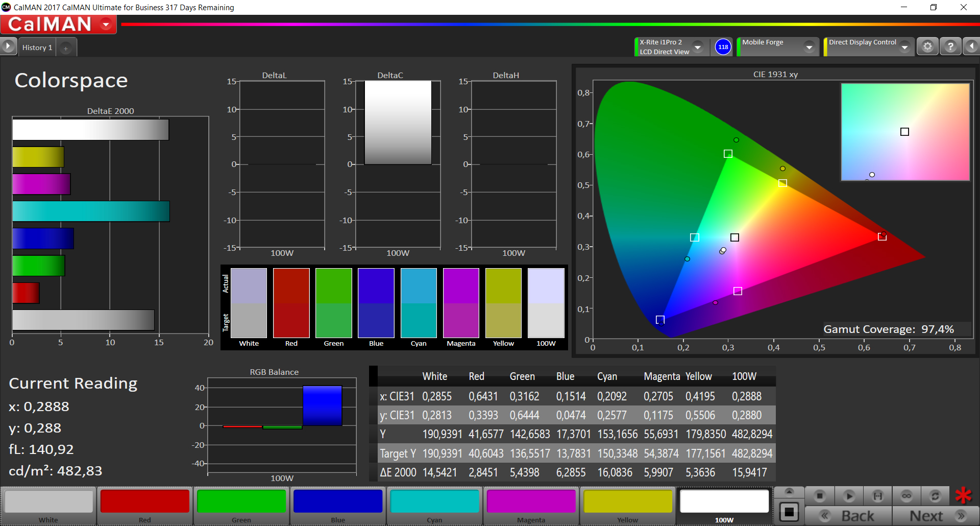Open help with the question mark icon
Viewport: 980px width, 526px height.
tap(950, 46)
